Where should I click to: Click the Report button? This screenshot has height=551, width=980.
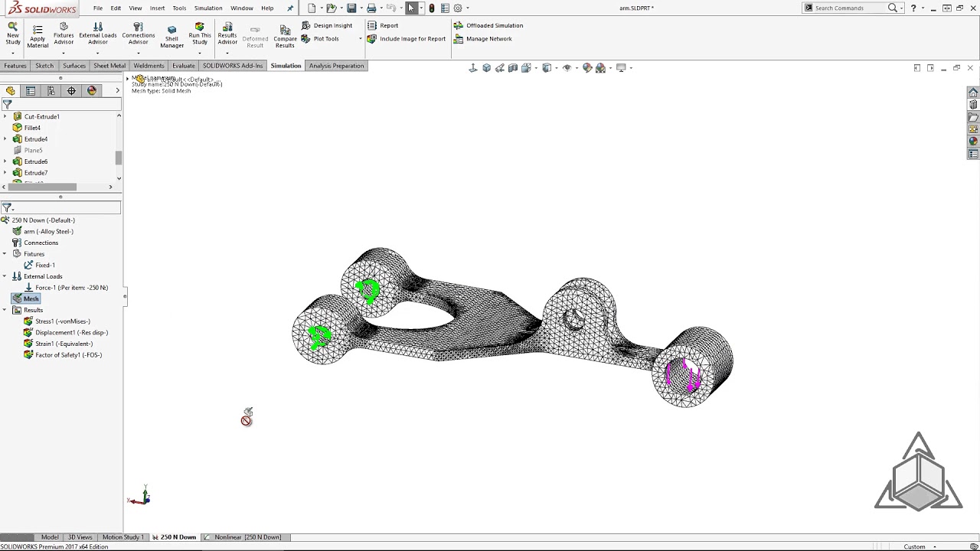(383, 25)
